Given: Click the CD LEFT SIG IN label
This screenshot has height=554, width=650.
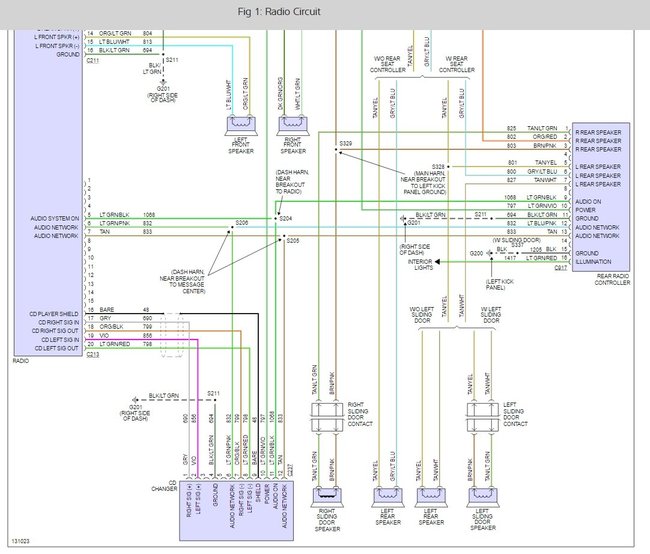Looking at the screenshot, I should tap(60, 340).
